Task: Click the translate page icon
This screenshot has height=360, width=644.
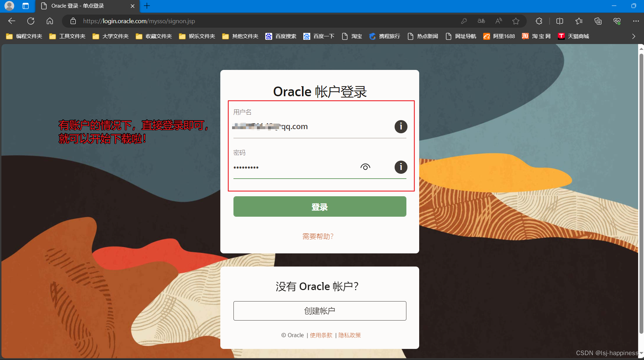Action: point(481,21)
